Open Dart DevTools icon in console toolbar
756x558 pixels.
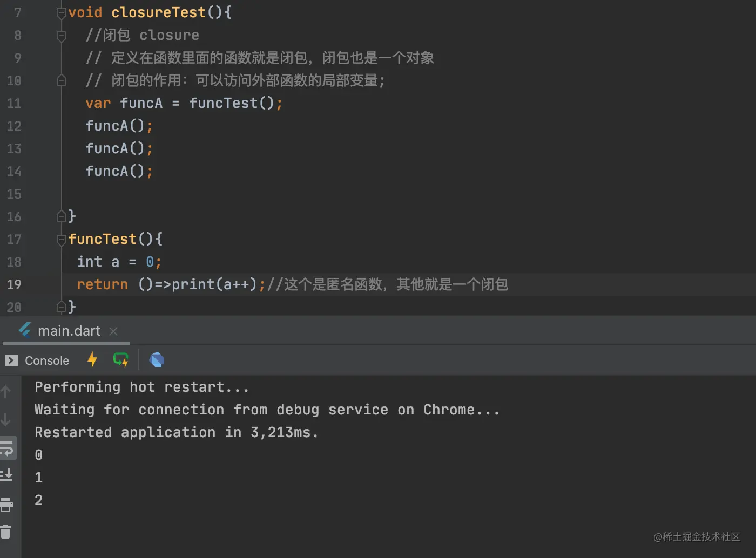point(157,360)
